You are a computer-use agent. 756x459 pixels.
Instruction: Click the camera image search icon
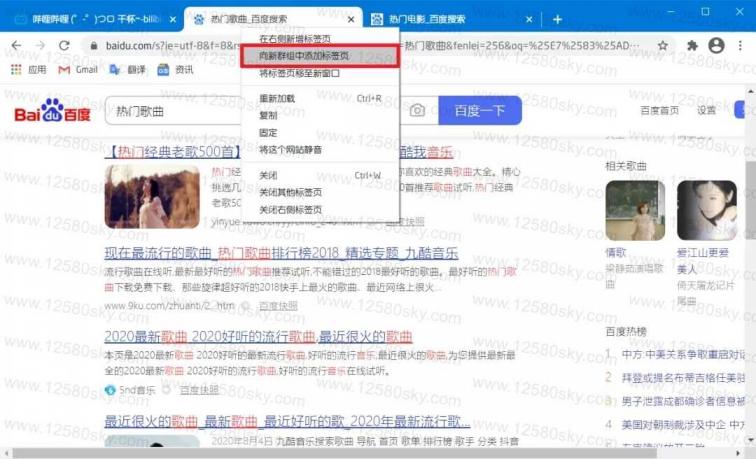tap(417, 110)
